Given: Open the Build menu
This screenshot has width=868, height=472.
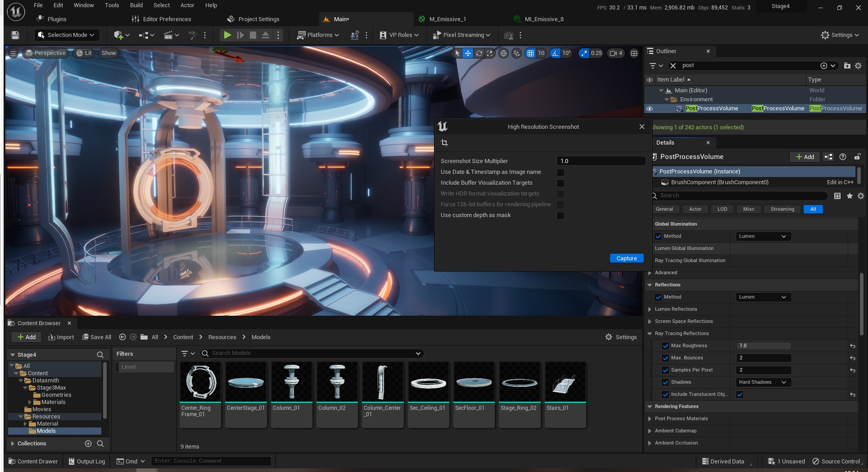Looking at the screenshot, I should point(136,5).
